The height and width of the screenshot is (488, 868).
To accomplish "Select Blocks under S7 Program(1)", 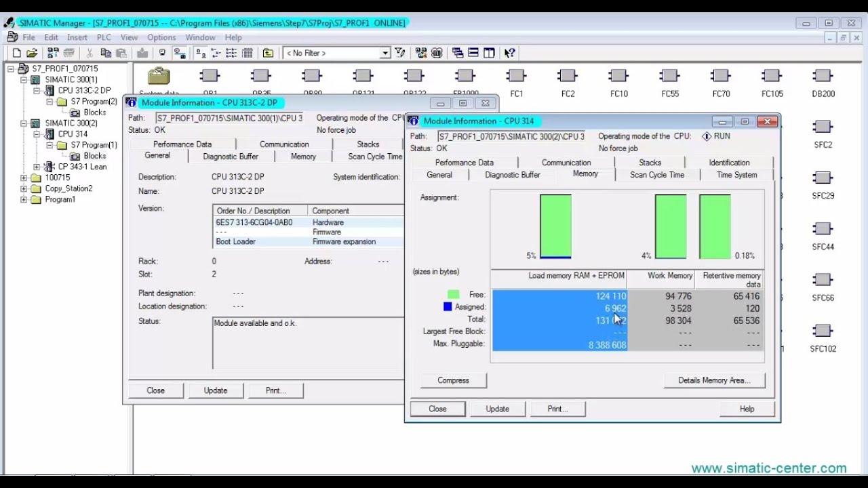I will point(94,156).
